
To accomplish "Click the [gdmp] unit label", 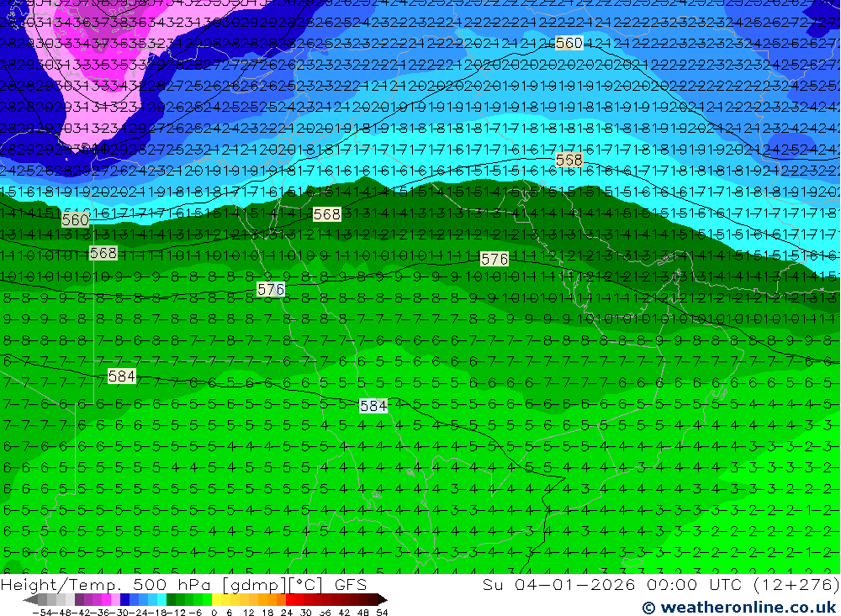I will point(255,586).
